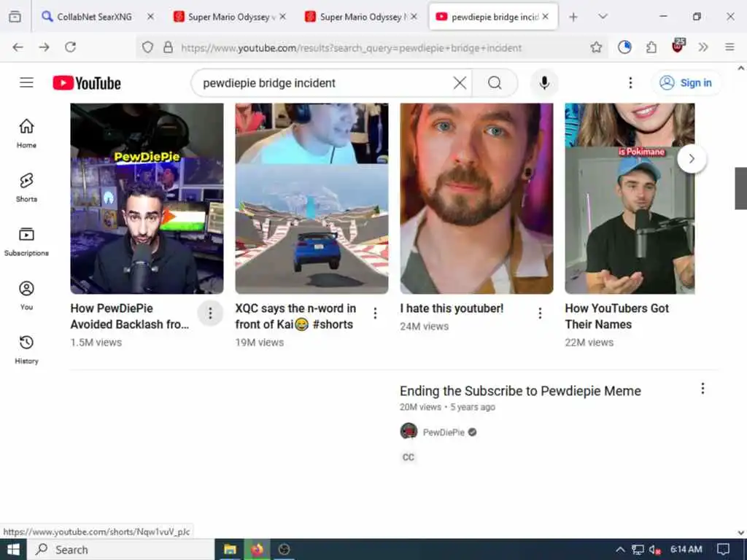List all tabs dropdown arrow

click(603, 17)
